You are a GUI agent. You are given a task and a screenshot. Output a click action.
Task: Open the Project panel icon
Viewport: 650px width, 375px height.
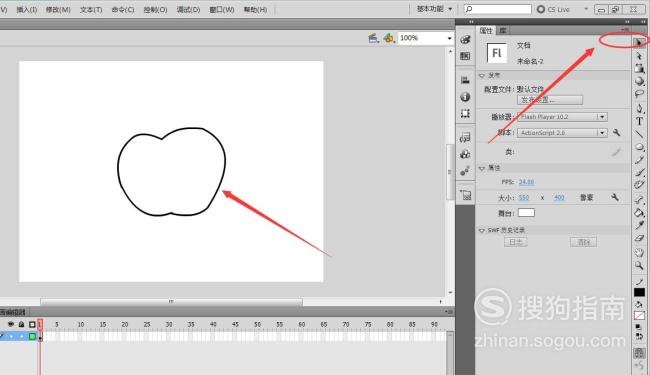[465, 195]
